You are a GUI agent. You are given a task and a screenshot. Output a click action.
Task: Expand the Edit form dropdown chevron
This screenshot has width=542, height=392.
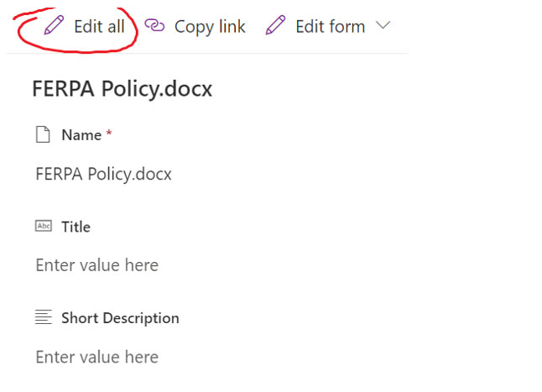tap(383, 25)
